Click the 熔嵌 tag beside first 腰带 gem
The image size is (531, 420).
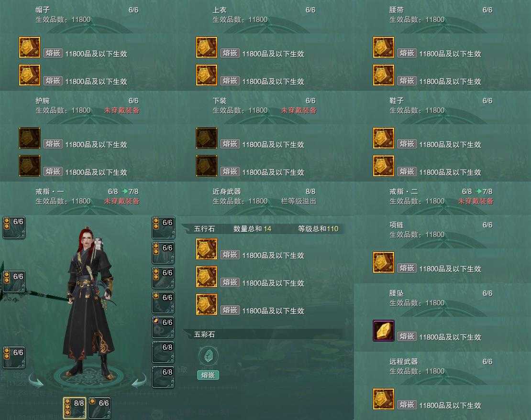[x=407, y=53]
